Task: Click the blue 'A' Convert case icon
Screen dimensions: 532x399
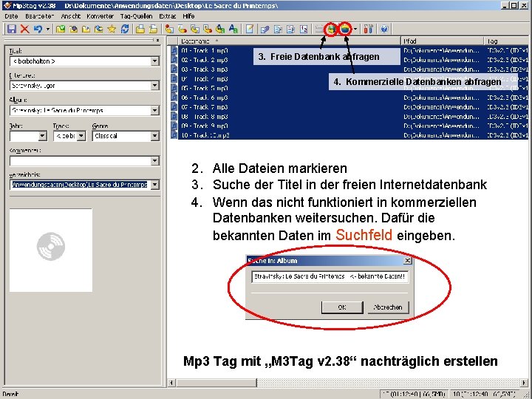Action: coord(233,29)
